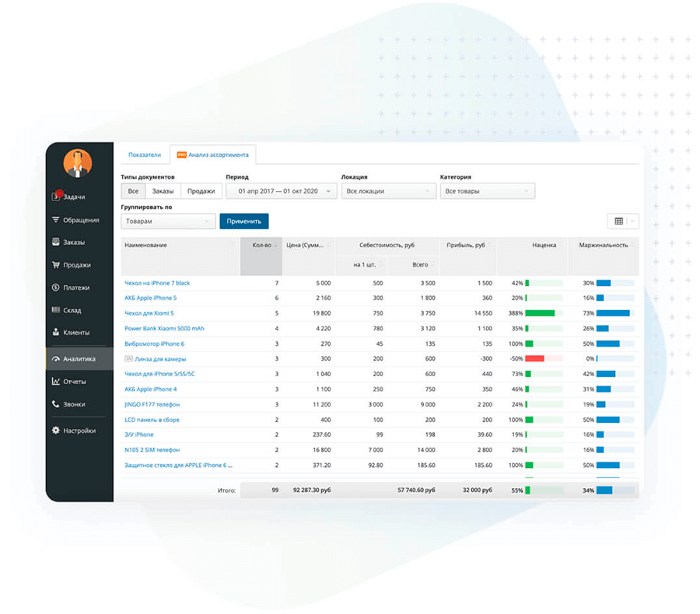Open Настройки gear in the sidebar
The image size is (700, 614).
[79, 431]
